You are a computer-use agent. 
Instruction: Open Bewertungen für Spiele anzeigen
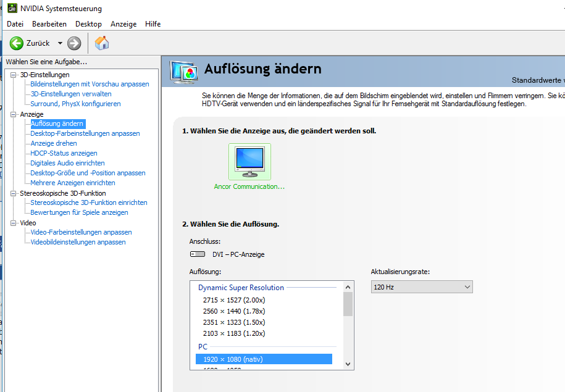point(79,212)
